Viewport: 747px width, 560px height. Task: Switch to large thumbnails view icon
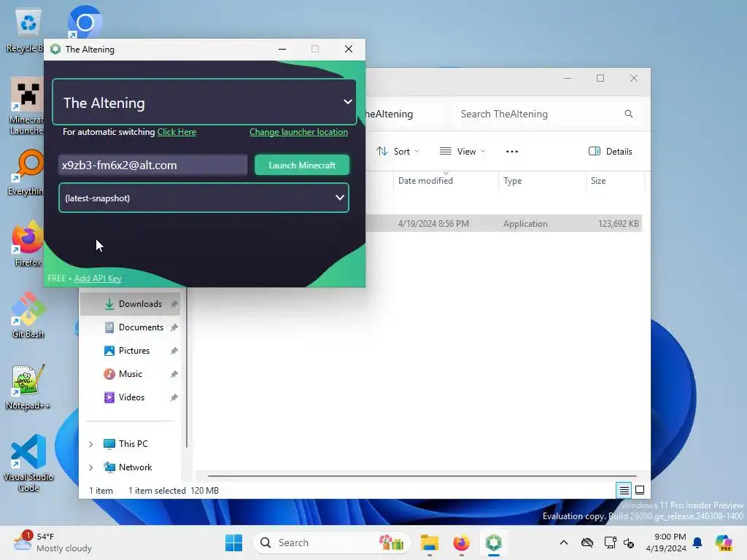(x=640, y=490)
